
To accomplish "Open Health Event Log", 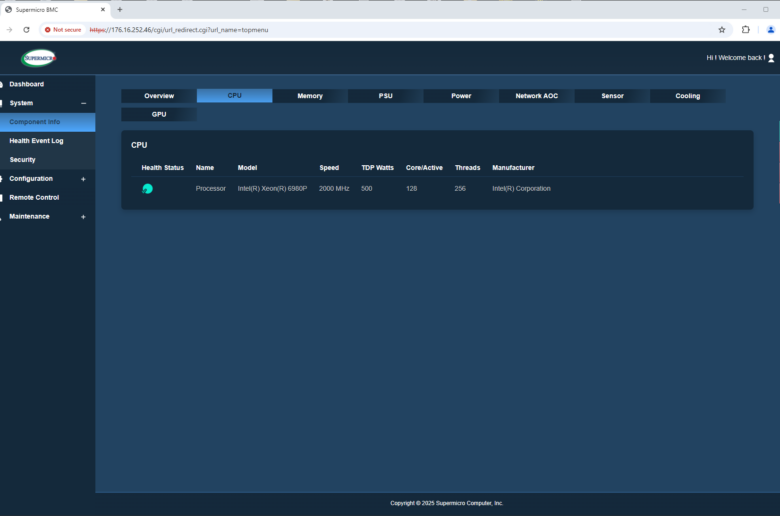I will click(x=36, y=141).
